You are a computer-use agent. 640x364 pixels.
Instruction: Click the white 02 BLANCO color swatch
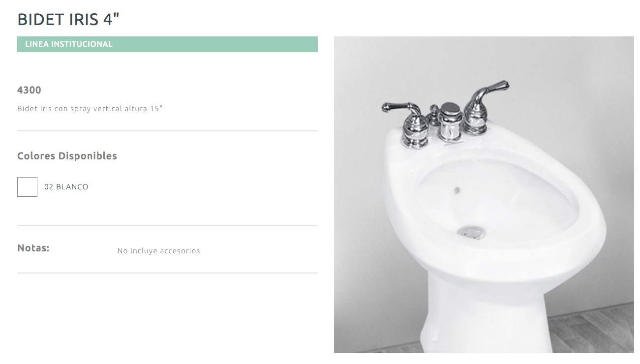tap(27, 187)
